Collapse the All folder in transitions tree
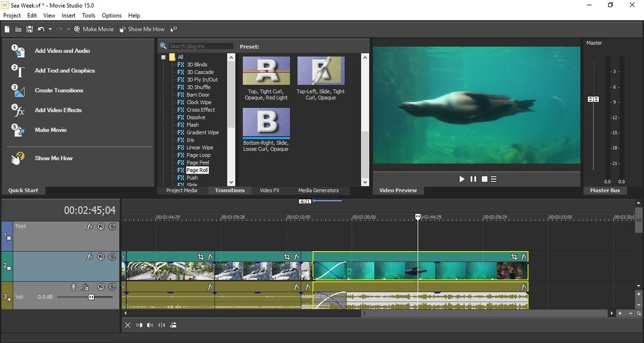This screenshot has height=343, width=644. (x=163, y=57)
